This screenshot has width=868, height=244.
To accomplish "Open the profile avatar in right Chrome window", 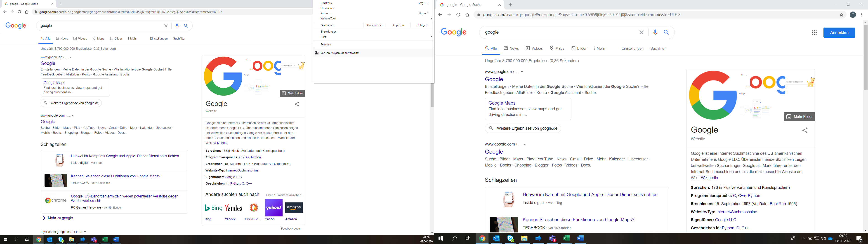I will pyautogui.click(x=853, y=14).
